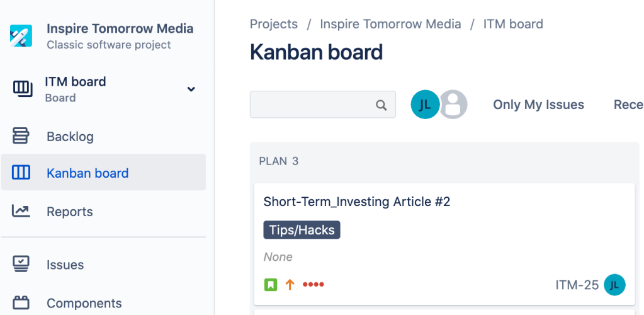Click the board search input field

312,105
